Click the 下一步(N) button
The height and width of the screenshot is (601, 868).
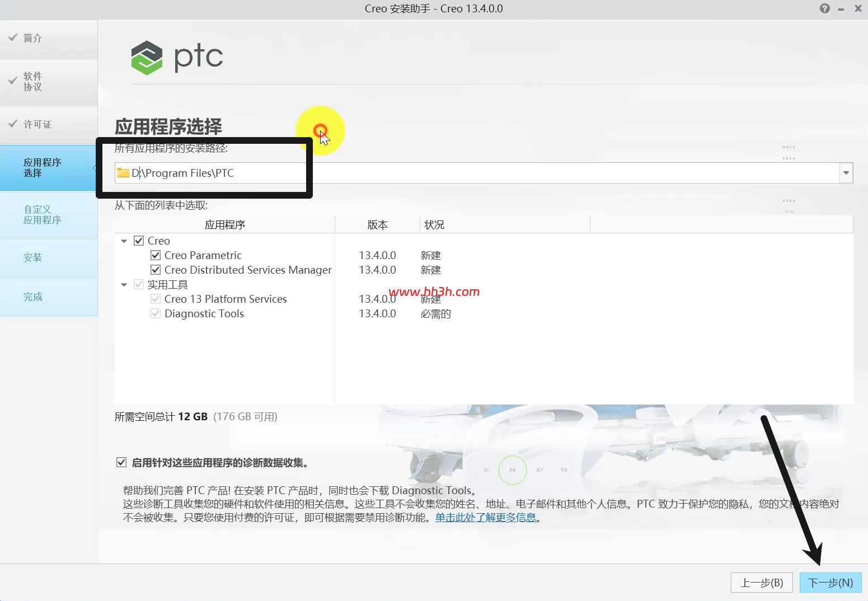click(x=831, y=583)
